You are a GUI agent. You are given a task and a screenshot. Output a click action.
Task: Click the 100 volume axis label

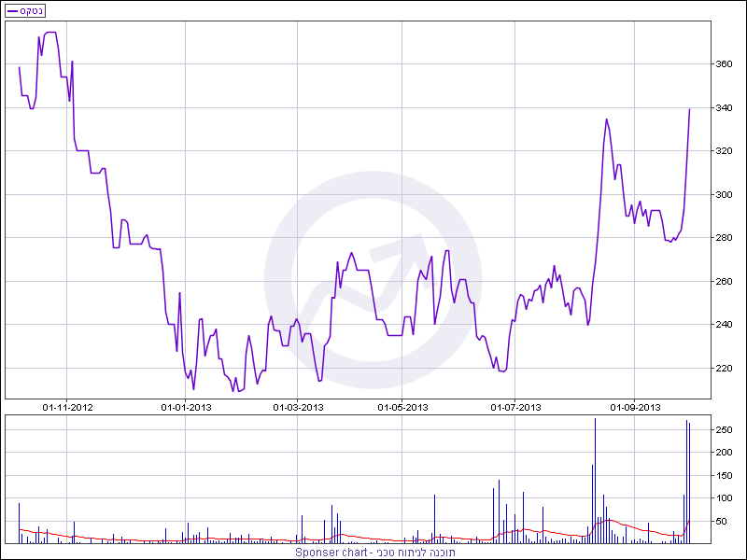pyautogui.click(x=724, y=498)
